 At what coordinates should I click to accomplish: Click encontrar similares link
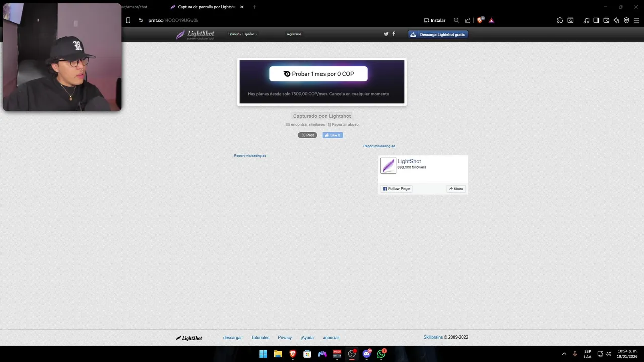tap(305, 124)
